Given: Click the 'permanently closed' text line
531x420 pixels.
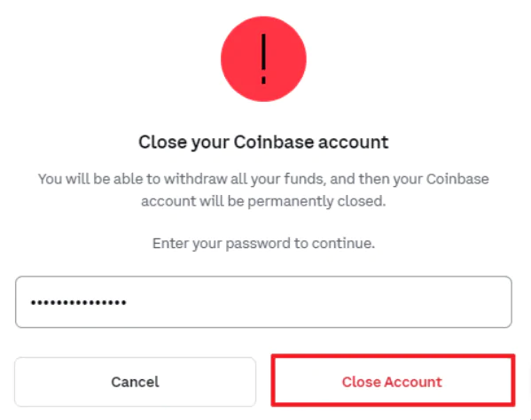Looking at the screenshot, I should 263,201.
